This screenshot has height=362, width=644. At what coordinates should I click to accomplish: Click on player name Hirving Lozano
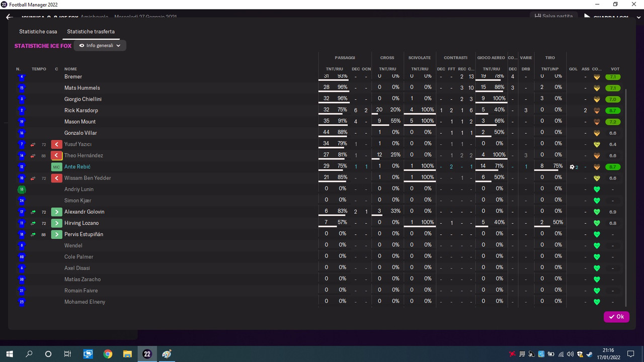82,223
